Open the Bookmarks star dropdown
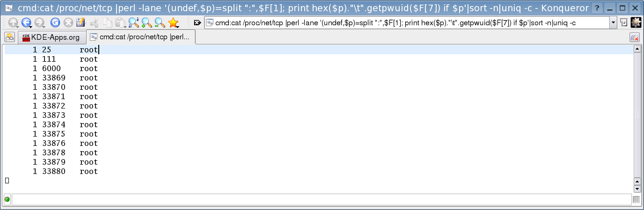Viewport: 644px width, 210px height. [173, 22]
